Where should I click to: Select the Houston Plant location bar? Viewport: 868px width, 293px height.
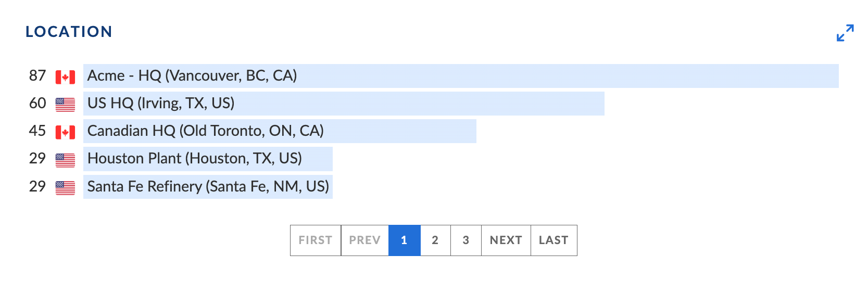(x=208, y=159)
